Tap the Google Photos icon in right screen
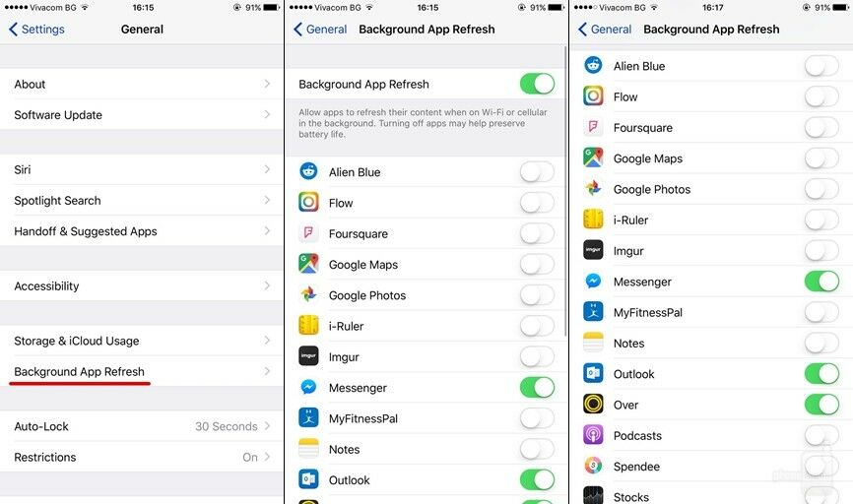The image size is (853, 504). (x=593, y=189)
